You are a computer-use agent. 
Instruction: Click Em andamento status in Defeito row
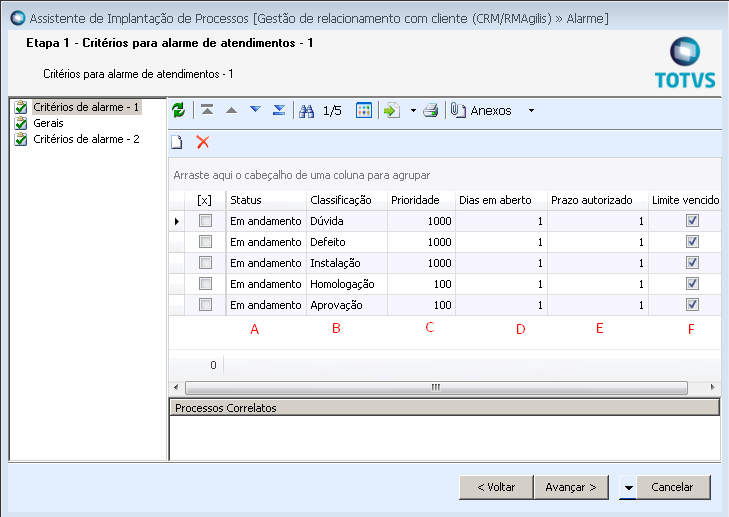pos(266,242)
